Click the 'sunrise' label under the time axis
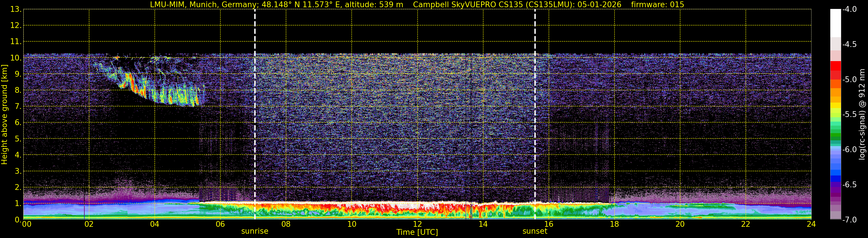The width and height of the screenshot is (868, 238). tap(255, 231)
